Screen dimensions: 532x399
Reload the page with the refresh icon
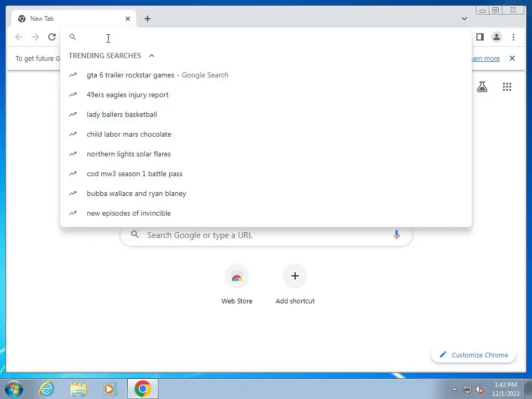pyautogui.click(x=52, y=37)
